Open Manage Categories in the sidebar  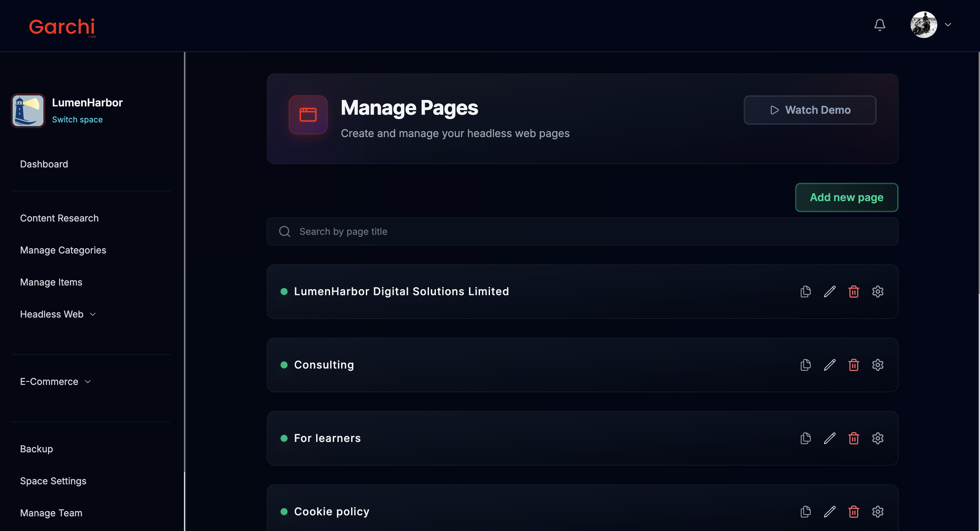63,250
